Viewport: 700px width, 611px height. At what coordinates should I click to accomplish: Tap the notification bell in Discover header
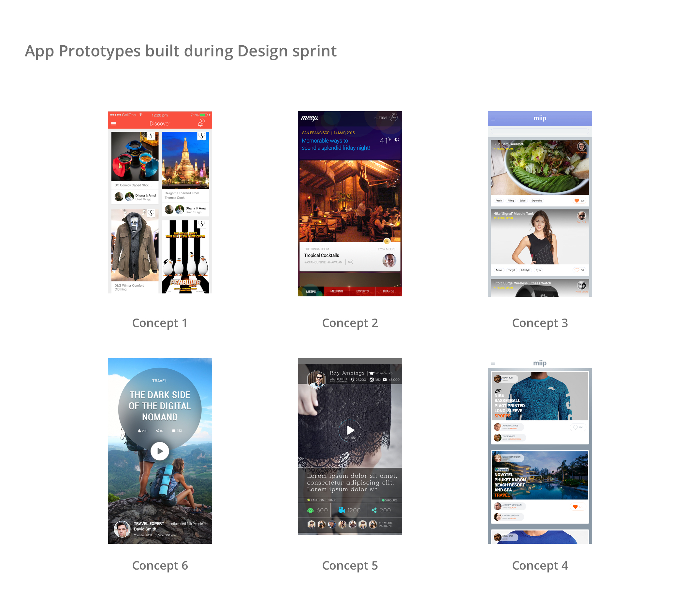pyautogui.click(x=201, y=123)
